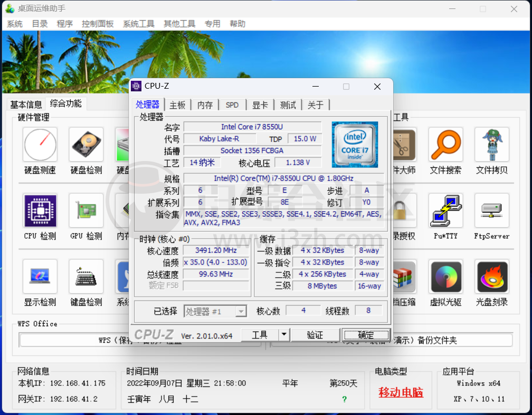Open the 系统工具 menu

tap(139, 24)
